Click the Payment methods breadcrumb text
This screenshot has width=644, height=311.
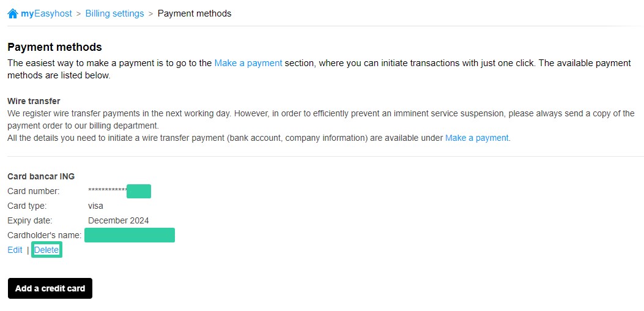(194, 13)
